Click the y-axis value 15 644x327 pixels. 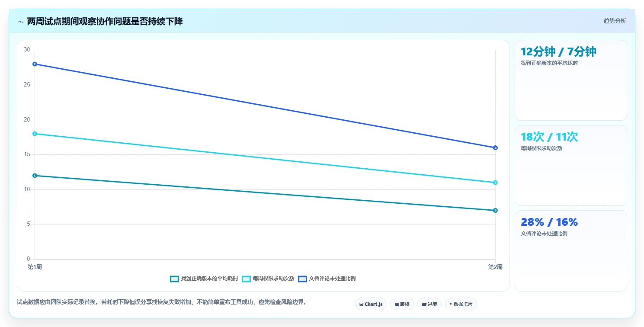(x=27, y=154)
